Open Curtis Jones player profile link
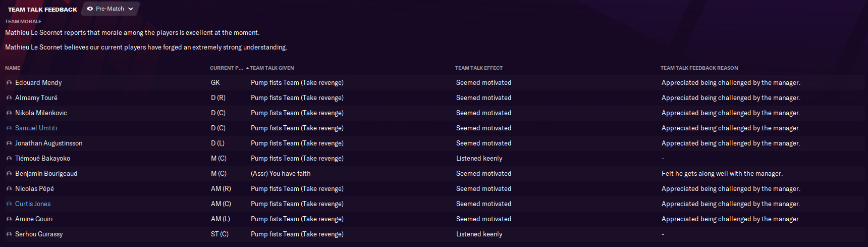Screen dimensions: 868x247 click(33, 204)
